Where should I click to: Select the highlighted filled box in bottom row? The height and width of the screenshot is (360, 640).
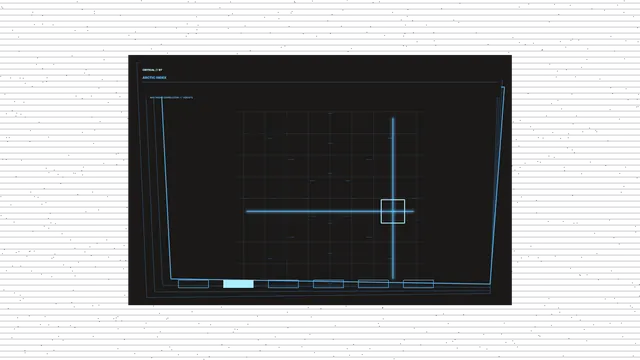click(238, 284)
